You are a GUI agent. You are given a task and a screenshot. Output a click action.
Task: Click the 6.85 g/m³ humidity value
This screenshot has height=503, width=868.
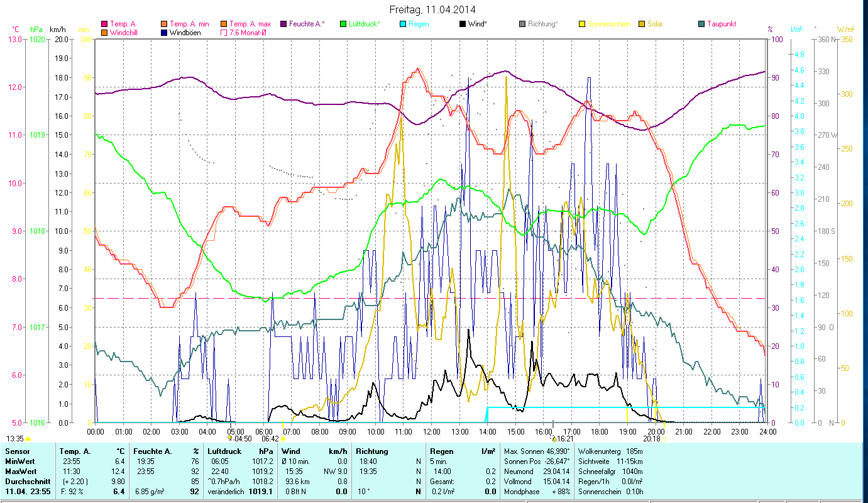tap(150, 492)
